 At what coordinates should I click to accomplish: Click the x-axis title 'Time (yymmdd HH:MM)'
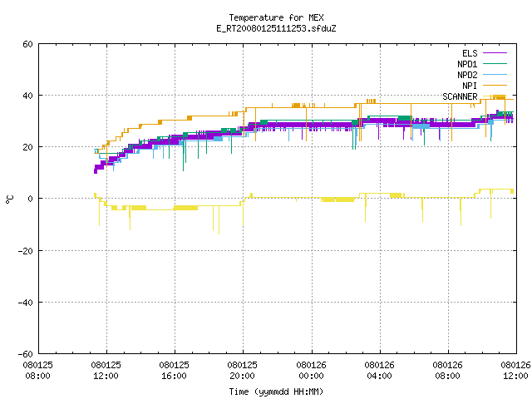(x=276, y=392)
